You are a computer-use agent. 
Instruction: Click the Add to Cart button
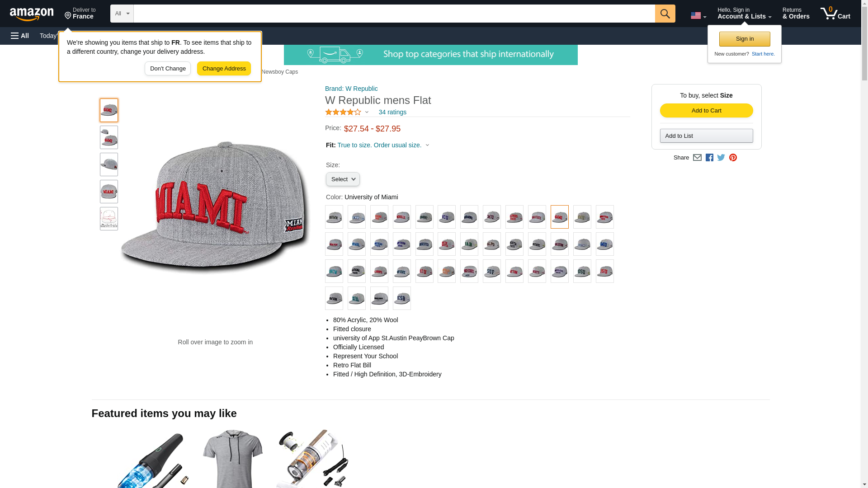[706, 111]
